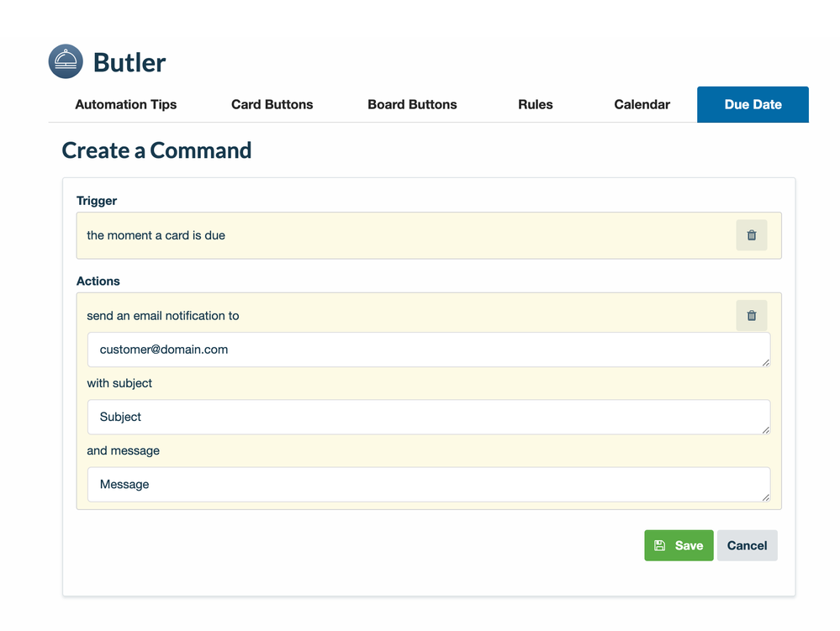Click the 'Butler' title text
This screenshot has width=840, height=631.
(129, 63)
